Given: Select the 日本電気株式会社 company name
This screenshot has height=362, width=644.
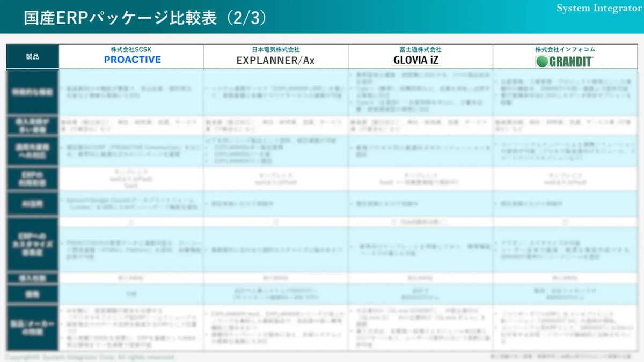Looking at the screenshot, I should 275,49.
